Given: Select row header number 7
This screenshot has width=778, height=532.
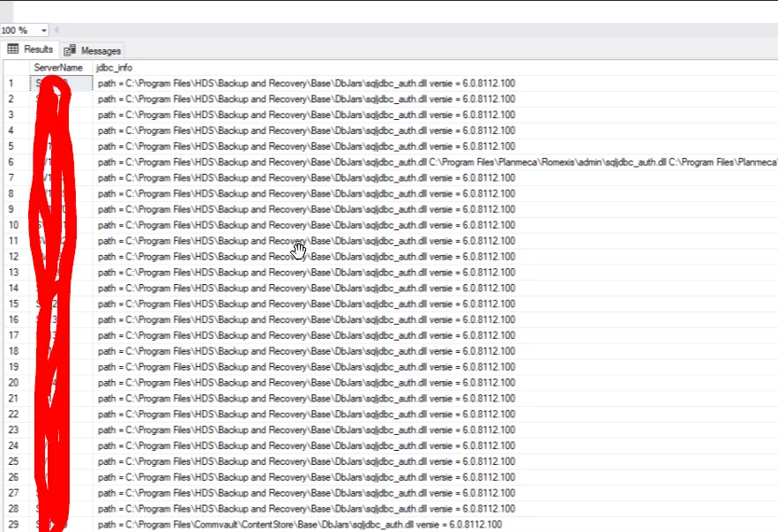Looking at the screenshot, I should 17,177.
